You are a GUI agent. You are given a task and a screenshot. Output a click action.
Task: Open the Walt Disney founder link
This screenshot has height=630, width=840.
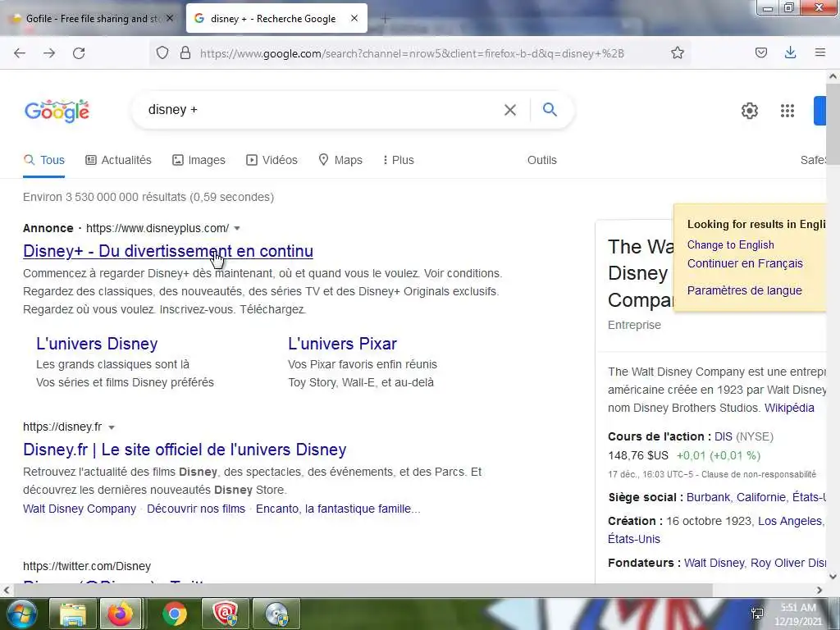click(714, 563)
